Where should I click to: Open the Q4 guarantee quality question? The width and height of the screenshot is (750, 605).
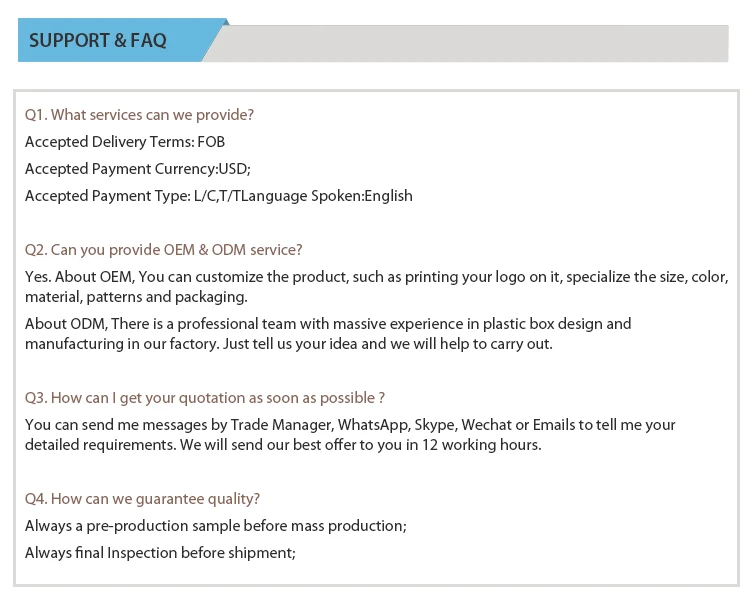(142, 499)
